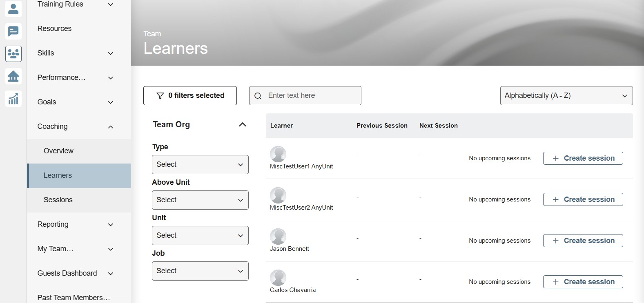The width and height of the screenshot is (644, 303).
Task: Click the magnifier search icon
Action: point(258,96)
